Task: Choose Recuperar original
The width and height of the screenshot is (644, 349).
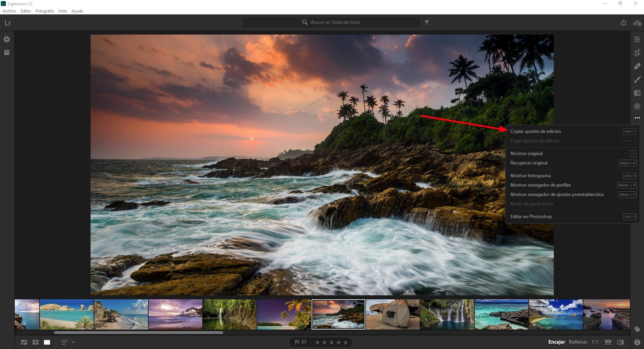Action: pyautogui.click(x=572, y=163)
